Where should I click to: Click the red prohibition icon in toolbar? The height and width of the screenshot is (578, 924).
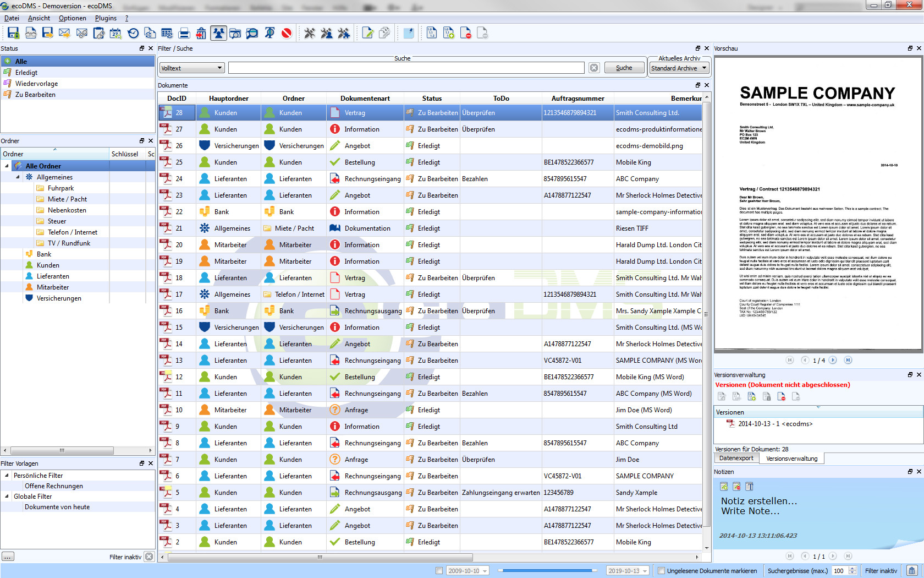287,34
